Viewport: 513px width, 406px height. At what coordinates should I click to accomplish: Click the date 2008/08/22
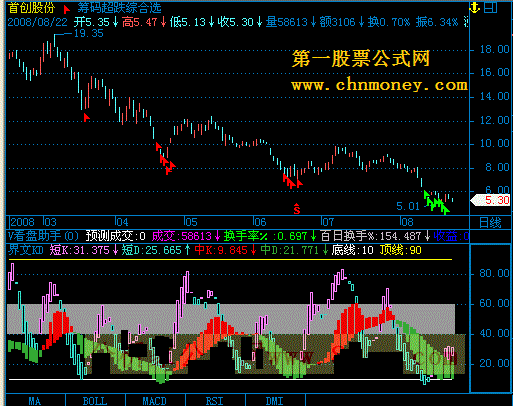click(37, 22)
